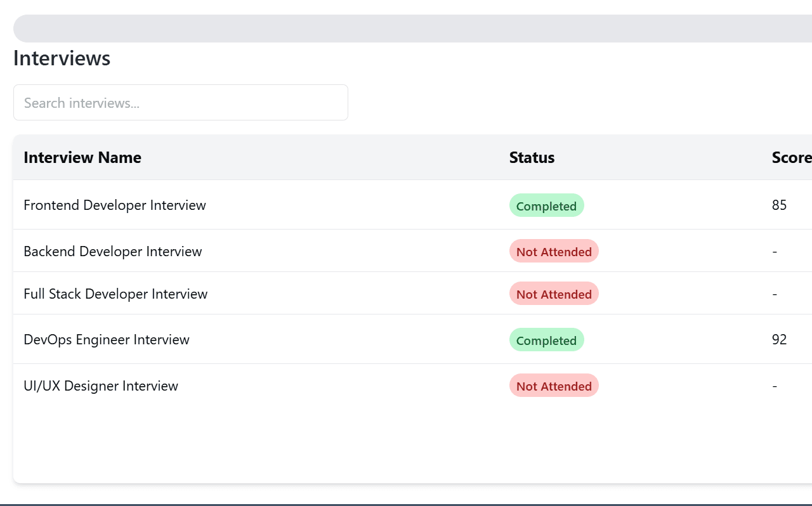Click the empty score dash for UI/UX Designer

(775, 386)
